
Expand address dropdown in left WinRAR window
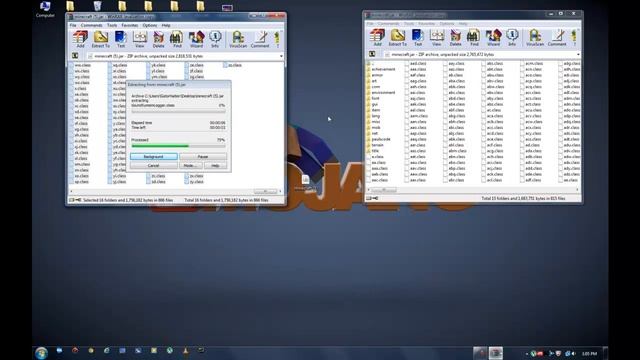pyautogui.click(x=281, y=56)
